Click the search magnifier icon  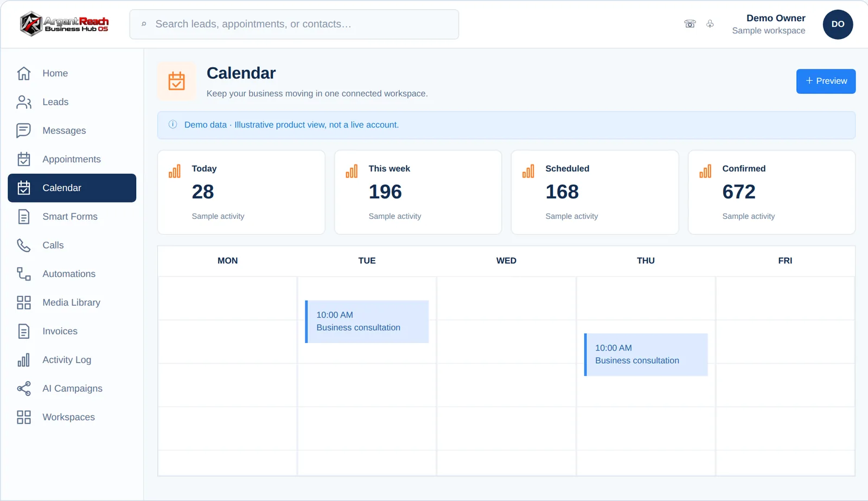[x=144, y=24]
